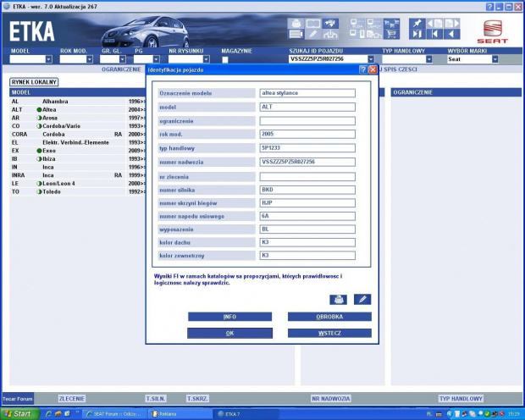Switch to Reklama taskbar window

[x=180, y=414]
